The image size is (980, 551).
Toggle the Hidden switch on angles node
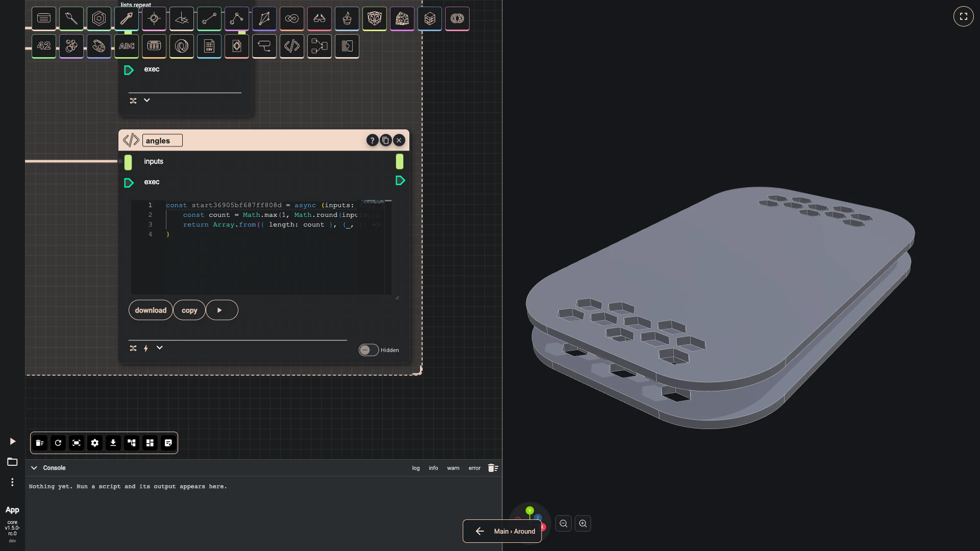[369, 350]
